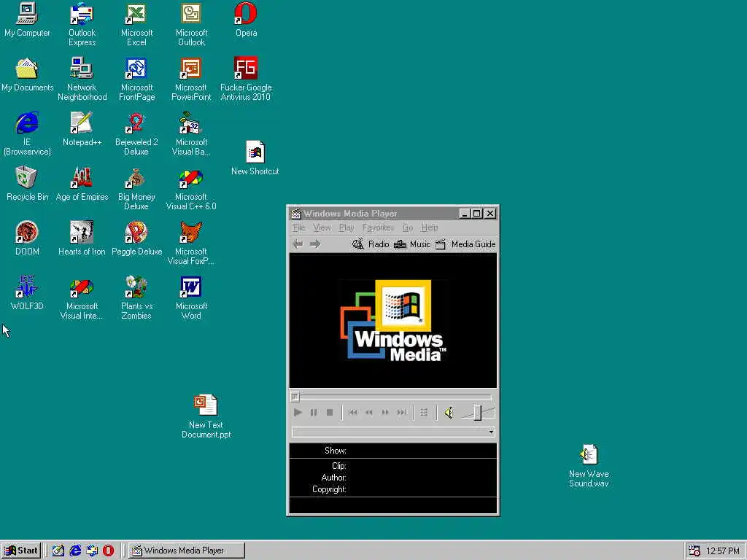
Task: Click the Fast Forward button
Action: tap(385, 413)
